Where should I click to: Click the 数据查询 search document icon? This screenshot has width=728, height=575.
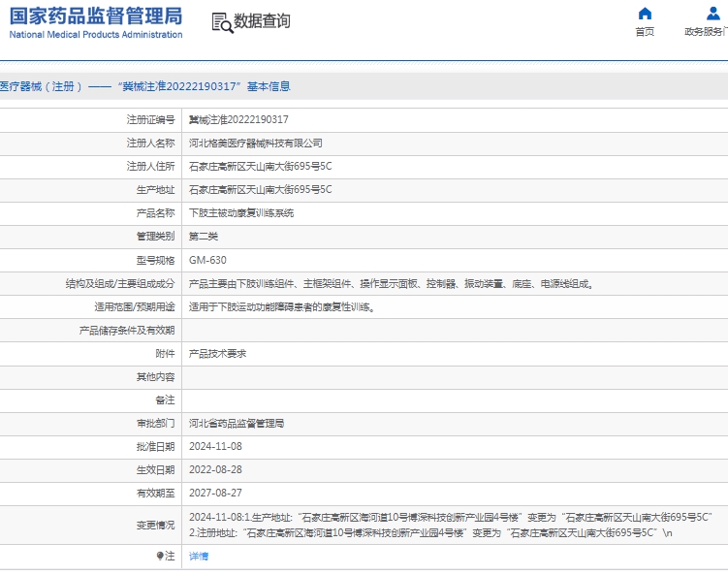(222, 22)
